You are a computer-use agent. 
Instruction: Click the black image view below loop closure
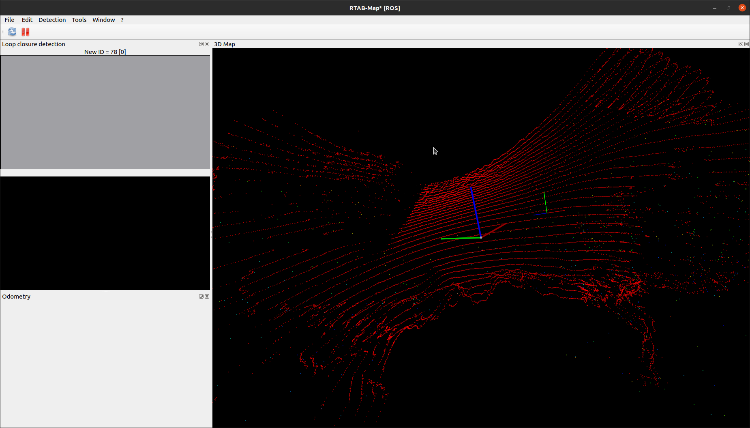pos(105,233)
